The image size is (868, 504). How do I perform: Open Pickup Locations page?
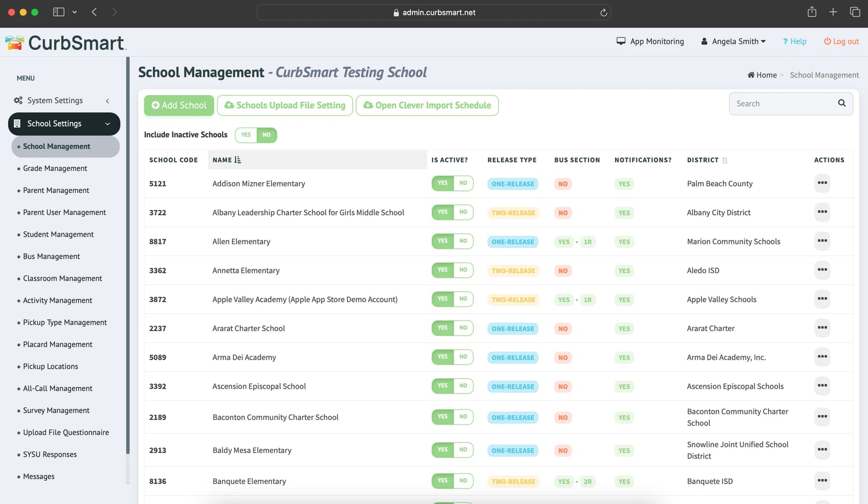coord(50,366)
